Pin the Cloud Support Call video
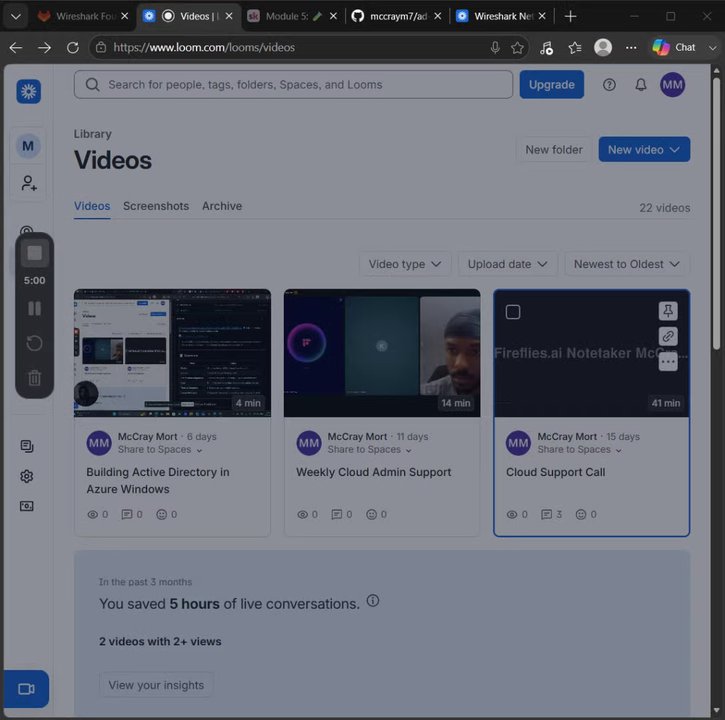The image size is (725, 720). (x=668, y=311)
